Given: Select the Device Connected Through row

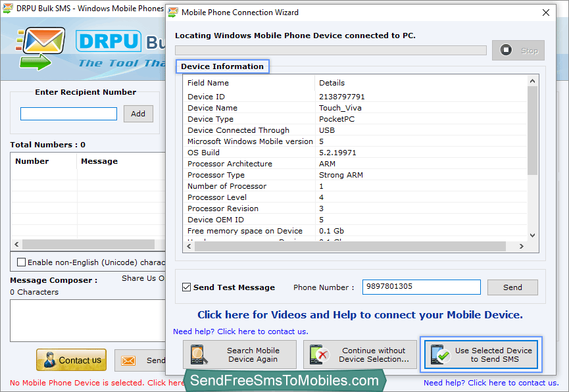Looking at the screenshot, I should point(355,130).
